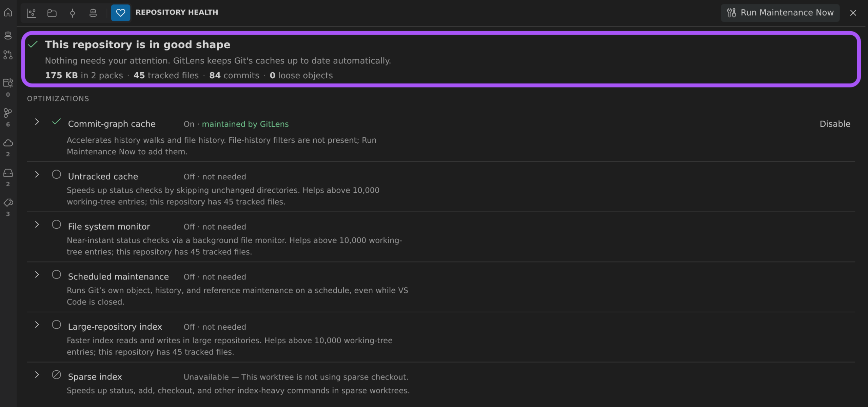868x407 pixels.
Task: Select the heart Repository Health tab
Action: coord(121,13)
